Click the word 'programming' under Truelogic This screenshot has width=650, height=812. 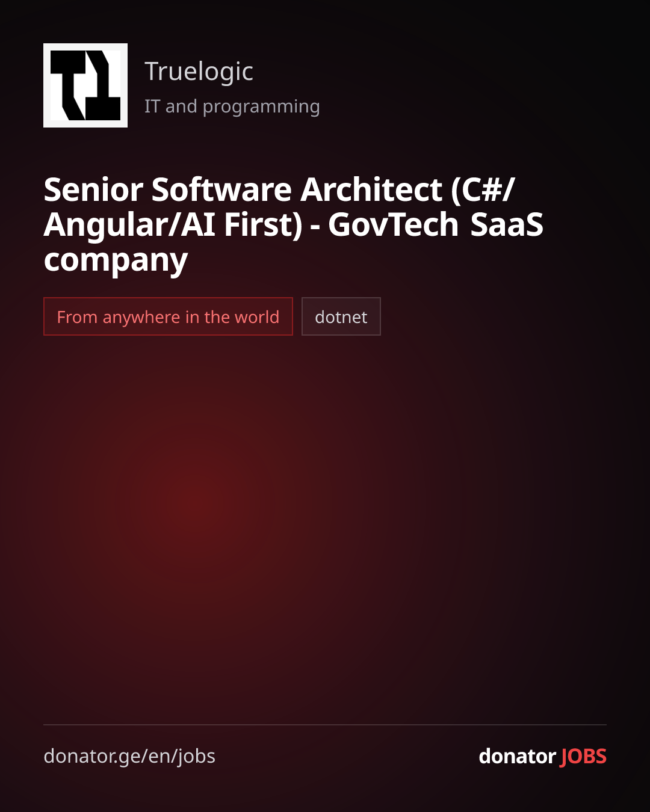point(261,107)
